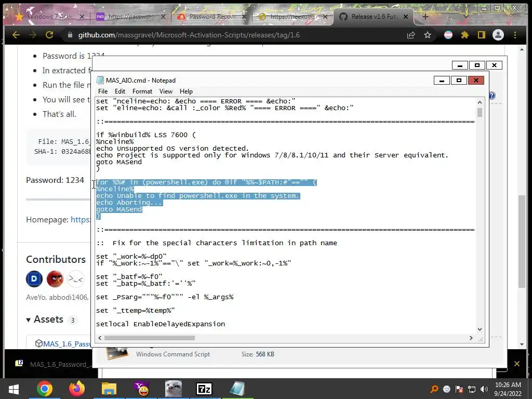Go back in Chrome
Screen dimensions: 532x399
pos(16,35)
